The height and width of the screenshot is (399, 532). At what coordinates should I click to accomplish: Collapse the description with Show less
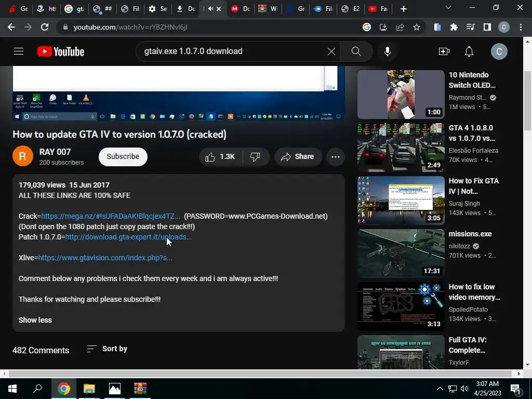[35, 320]
